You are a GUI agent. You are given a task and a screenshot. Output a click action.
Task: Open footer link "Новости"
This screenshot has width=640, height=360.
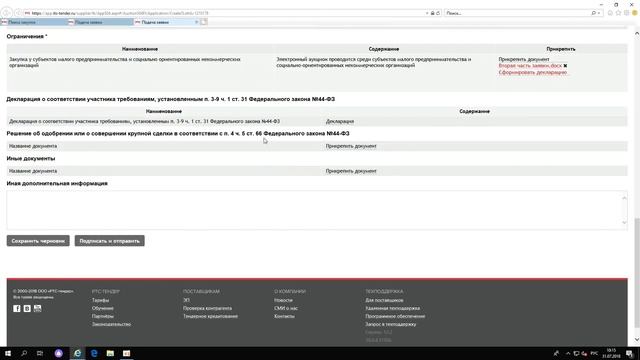(x=283, y=300)
